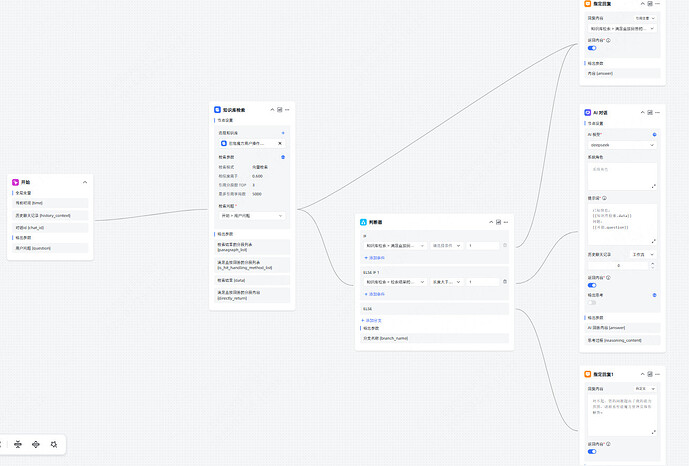The height and width of the screenshot is (466, 689).
Task: Click the AI 对话 node icon
Action: [587, 112]
